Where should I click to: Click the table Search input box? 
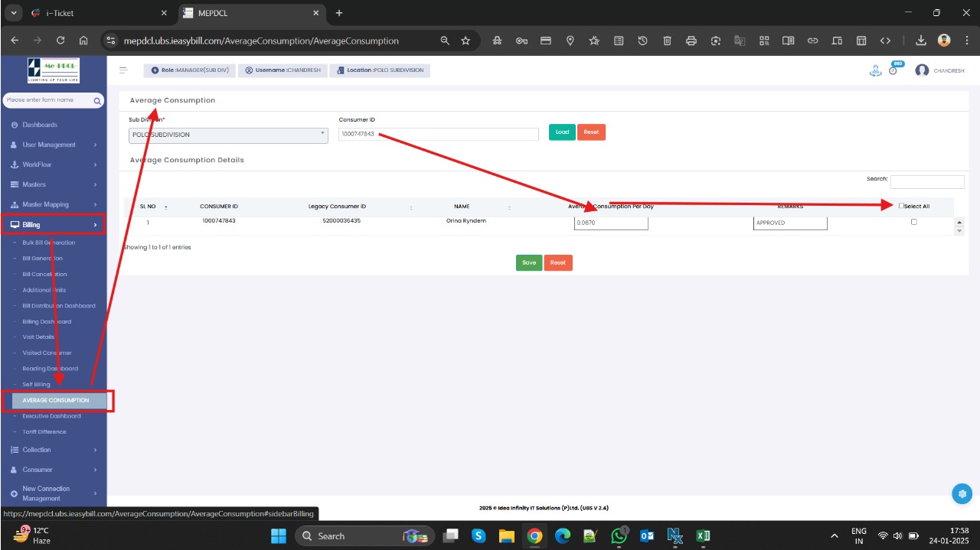click(x=927, y=182)
